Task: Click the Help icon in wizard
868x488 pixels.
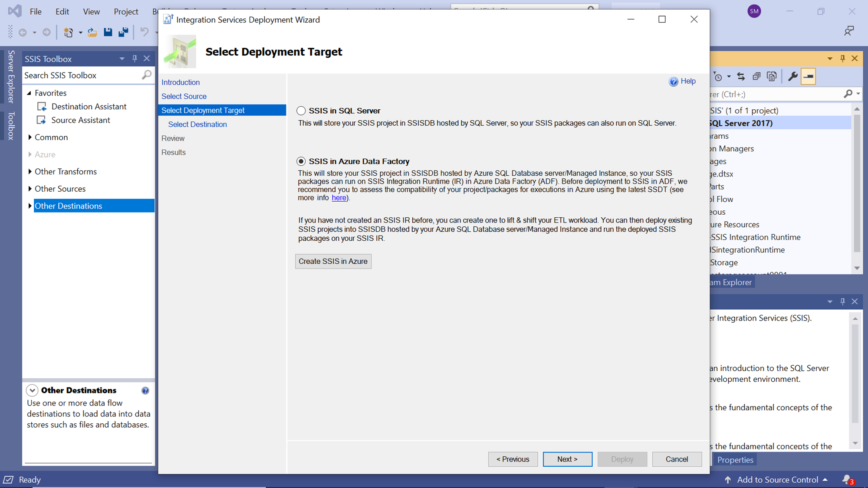Action: pos(674,82)
